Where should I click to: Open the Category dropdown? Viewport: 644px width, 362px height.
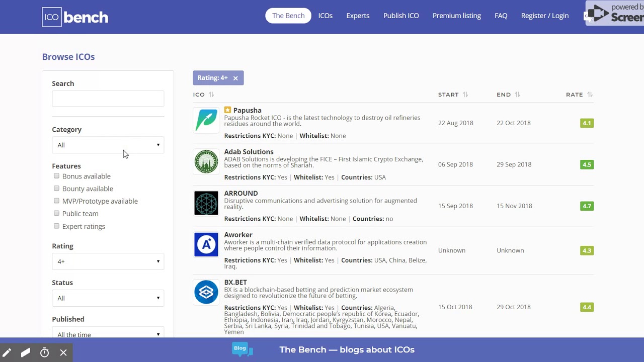tap(108, 145)
